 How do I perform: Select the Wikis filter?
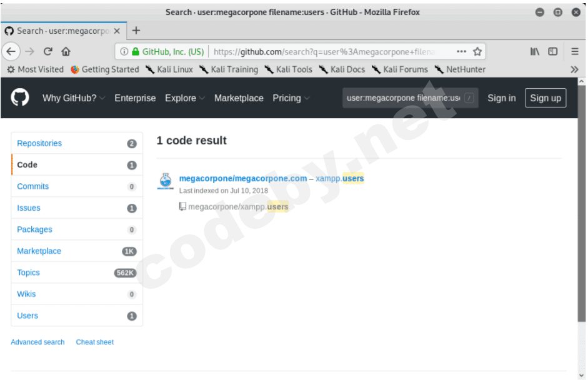pos(77,294)
